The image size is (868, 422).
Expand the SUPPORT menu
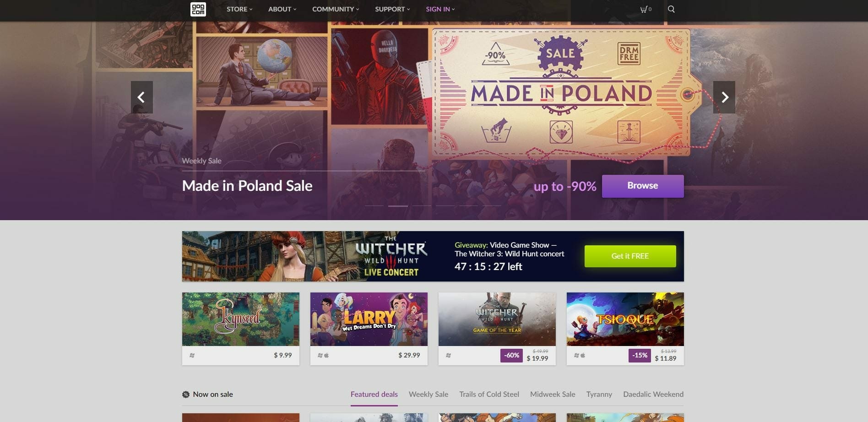coord(392,9)
